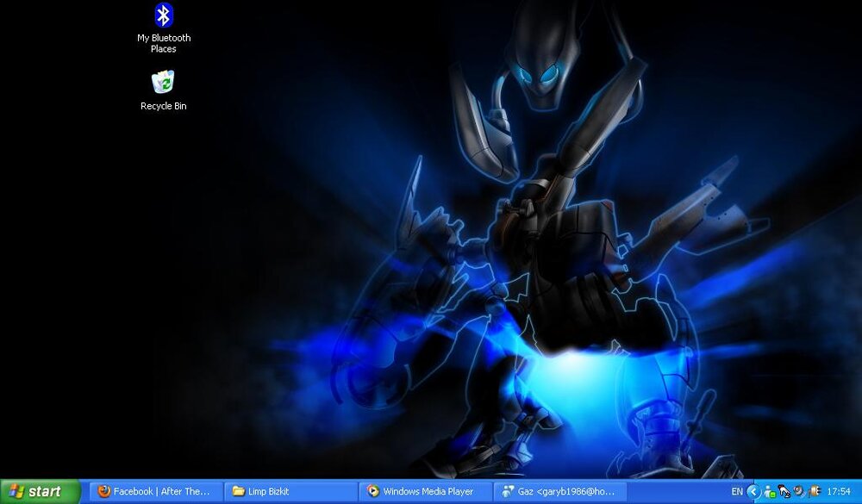Open the EN language bar indicator
The image size is (862, 504).
coord(737,491)
